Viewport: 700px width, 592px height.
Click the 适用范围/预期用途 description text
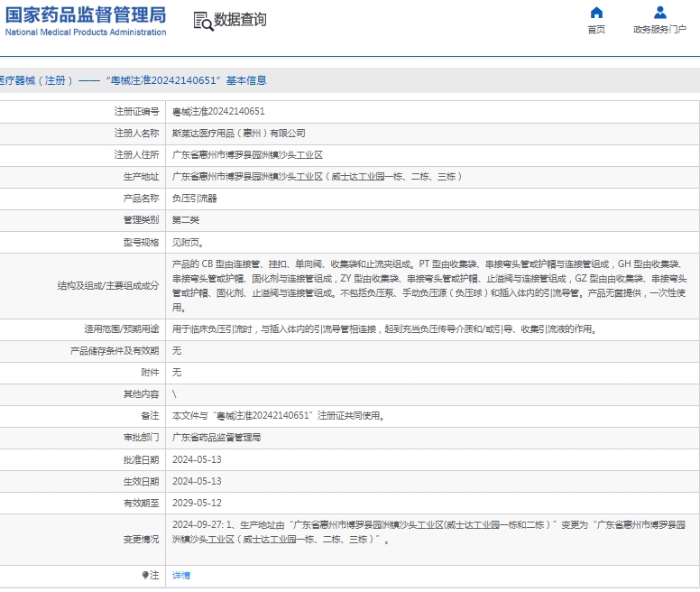pos(385,329)
